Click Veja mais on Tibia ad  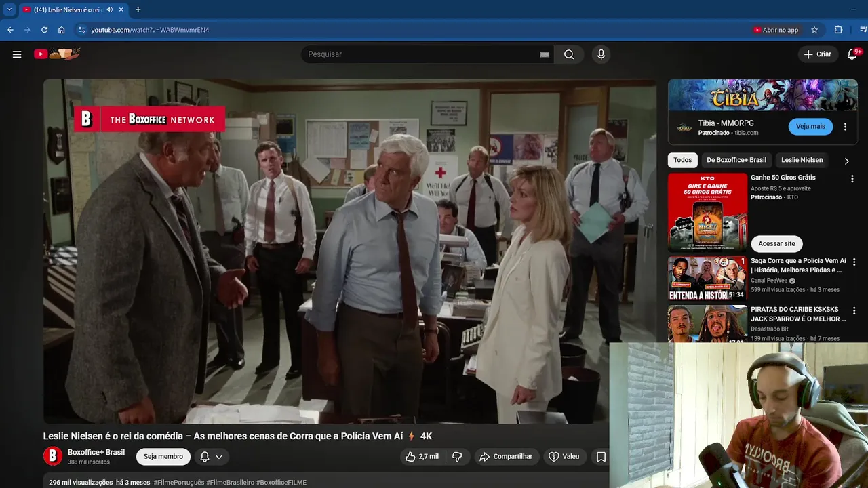(810, 127)
